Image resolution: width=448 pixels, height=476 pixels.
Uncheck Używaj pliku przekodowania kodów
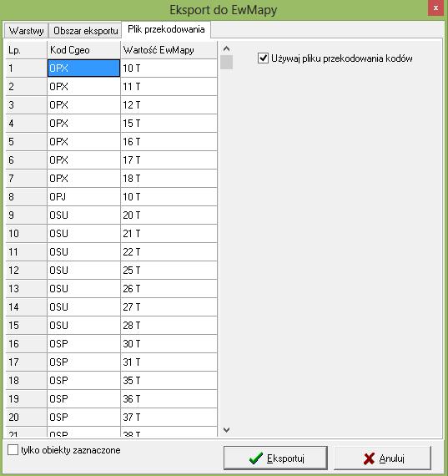(x=263, y=58)
